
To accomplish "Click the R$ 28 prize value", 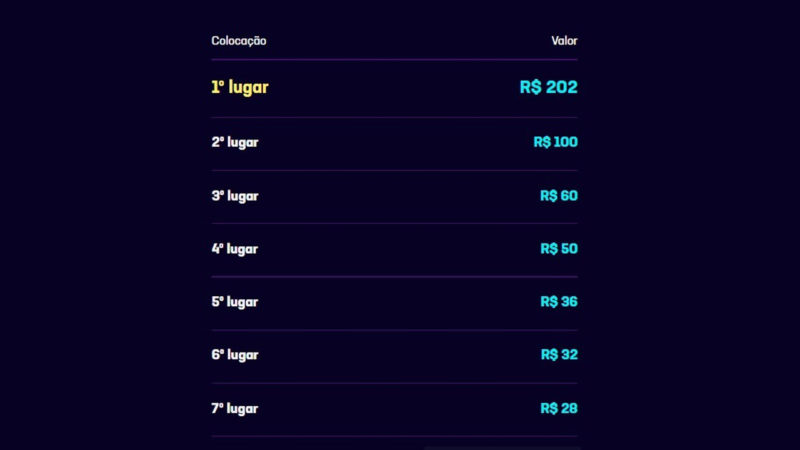I will pyautogui.click(x=558, y=409).
